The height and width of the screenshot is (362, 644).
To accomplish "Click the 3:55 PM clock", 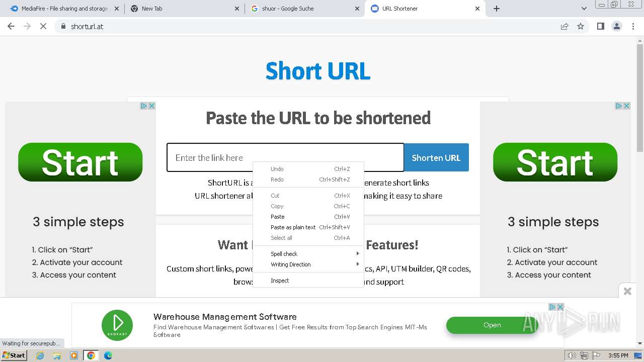I will (618, 355).
